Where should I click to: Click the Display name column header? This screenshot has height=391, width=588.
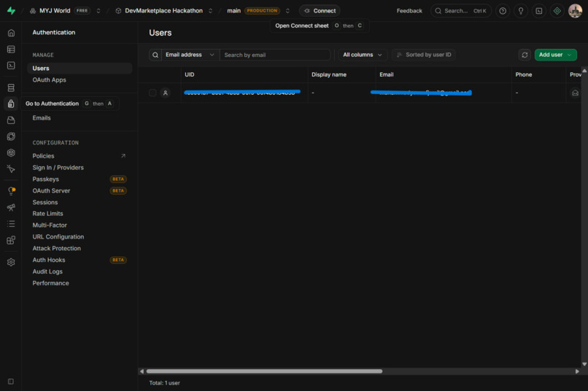coord(341,74)
